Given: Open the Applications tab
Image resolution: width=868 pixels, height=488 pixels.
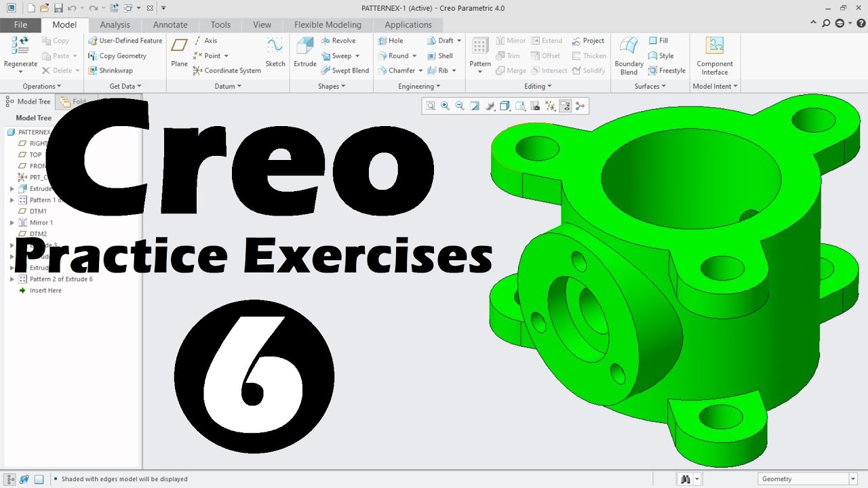Looking at the screenshot, I should tap(408, 24).
